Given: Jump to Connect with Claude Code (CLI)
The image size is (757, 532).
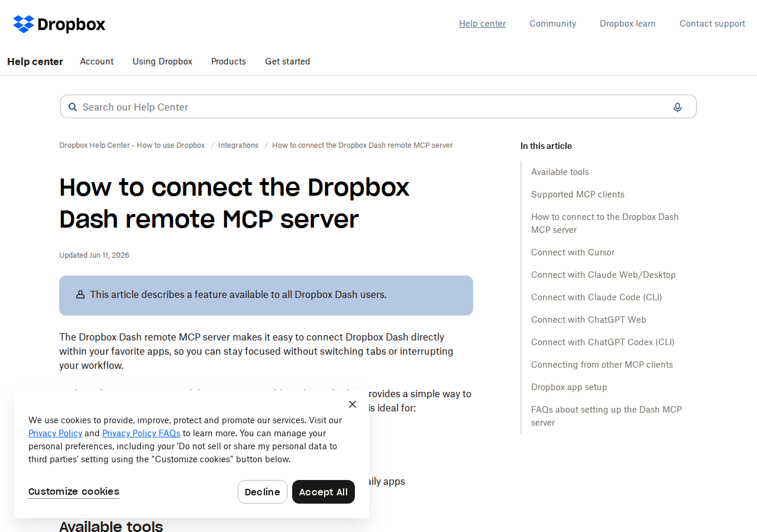Looking at the screenshot, I should [x=597, y=297].
